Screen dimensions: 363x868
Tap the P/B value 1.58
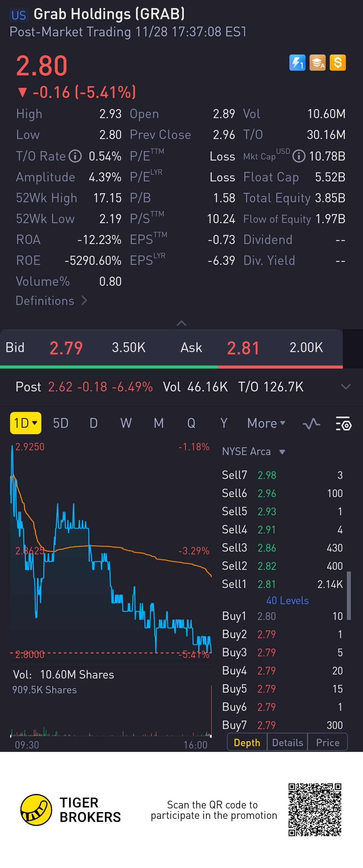[x=224, y=198]
